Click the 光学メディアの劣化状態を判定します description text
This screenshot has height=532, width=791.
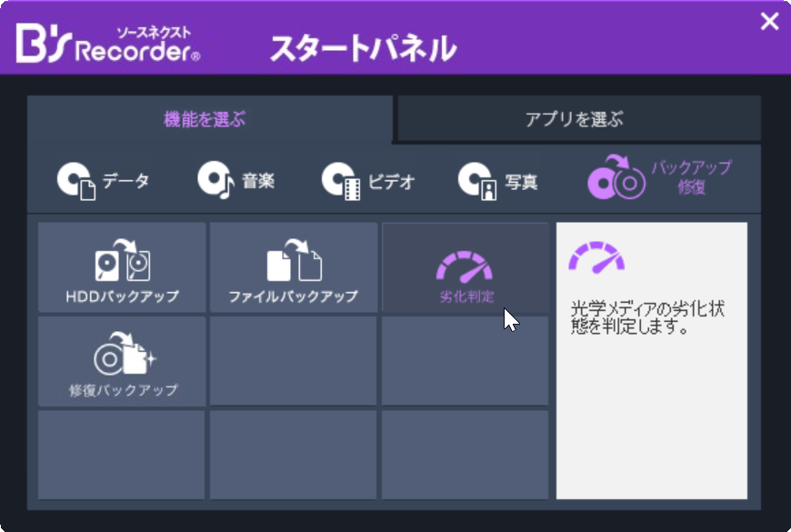point(647,317)
